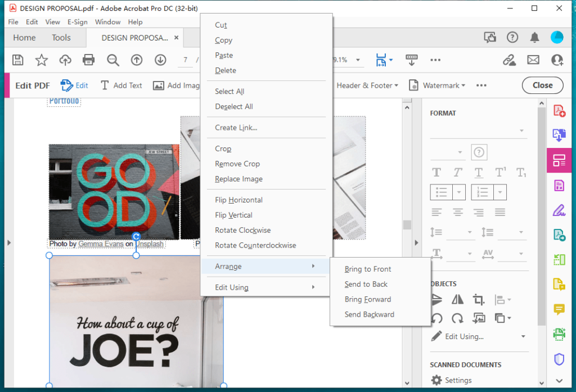Toggle Superscript text format button
The width and height of the screenshot is (576, 392).
(500, 172)
